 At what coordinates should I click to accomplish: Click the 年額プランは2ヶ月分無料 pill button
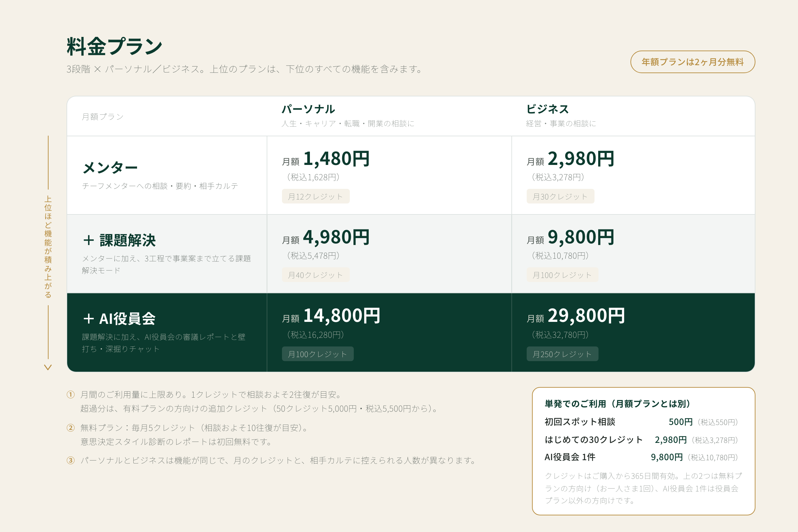(693, 62)
